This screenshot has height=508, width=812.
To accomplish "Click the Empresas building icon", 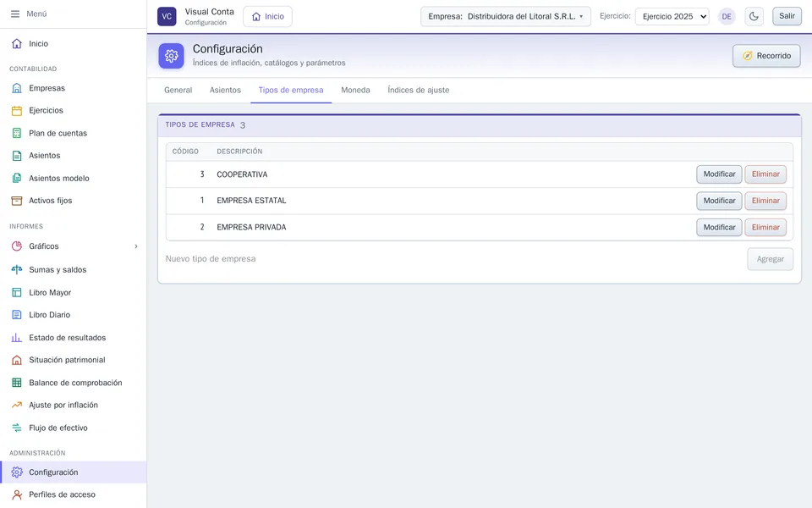I will pos(17,88).
